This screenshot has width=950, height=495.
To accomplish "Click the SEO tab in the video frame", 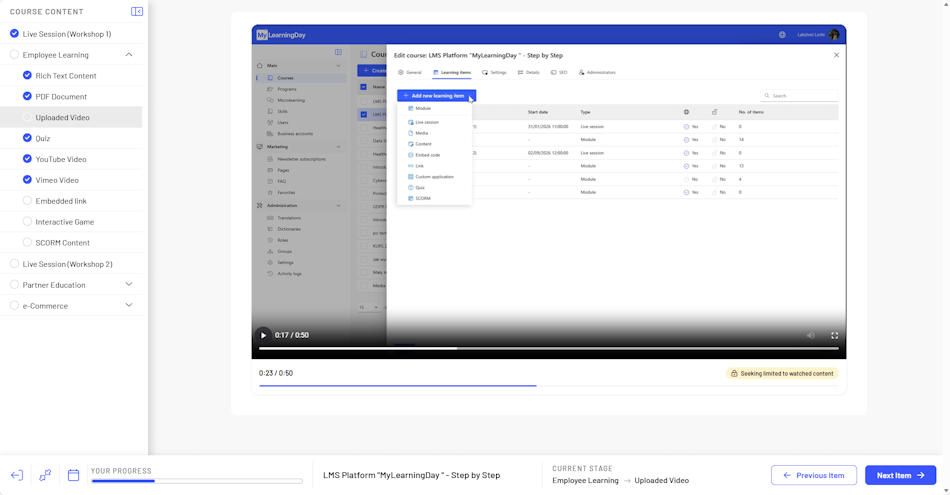I will [x=559, y=73].
